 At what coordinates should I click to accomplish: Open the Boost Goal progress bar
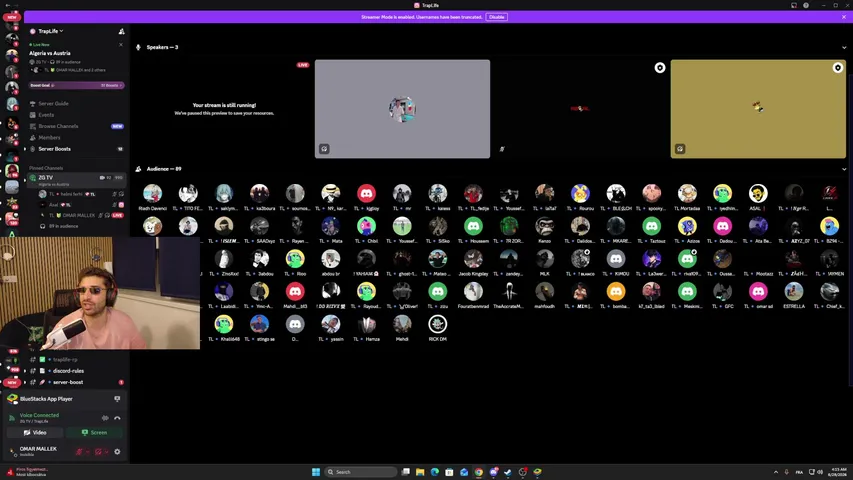(x=77, y=85)
